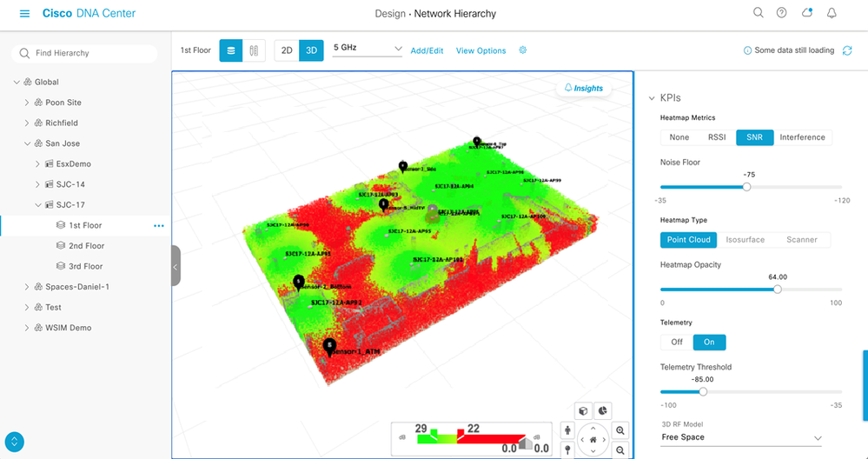Viewport: 868px width, 459px height.
Task: Collapse the hierarchy side panel handle
Action: point(176,266)
